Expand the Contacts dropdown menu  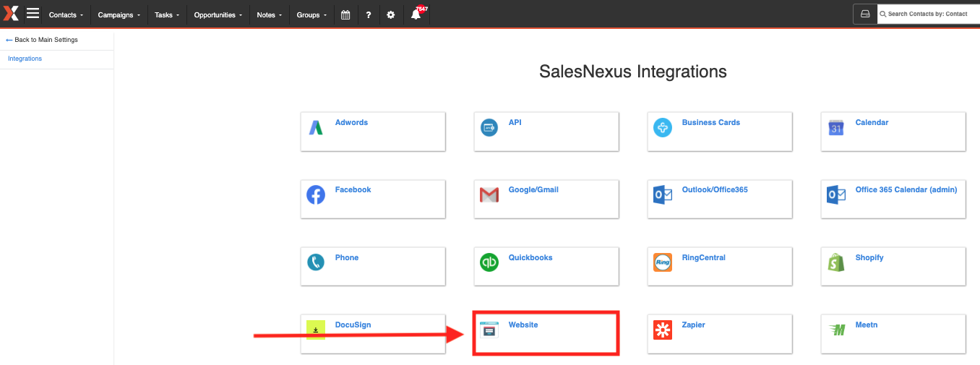[66, 14]
